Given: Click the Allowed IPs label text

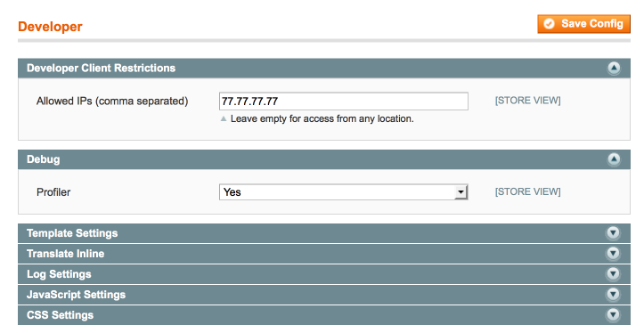Looking at the screenshot, I should [x=112, y=101].
